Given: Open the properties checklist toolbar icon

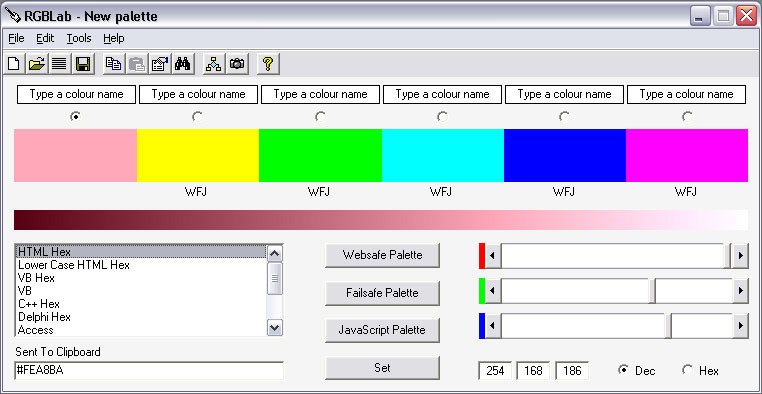Looking at the screenshot, I should [x=160, y=64].
